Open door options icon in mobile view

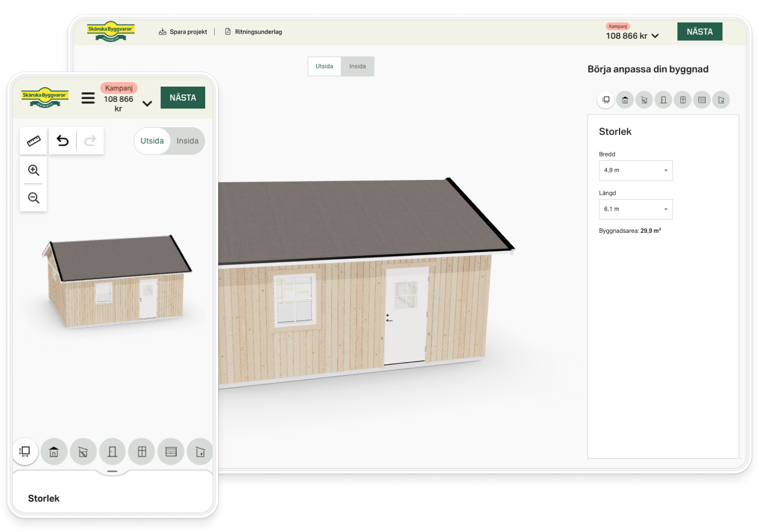pos(112,452)
